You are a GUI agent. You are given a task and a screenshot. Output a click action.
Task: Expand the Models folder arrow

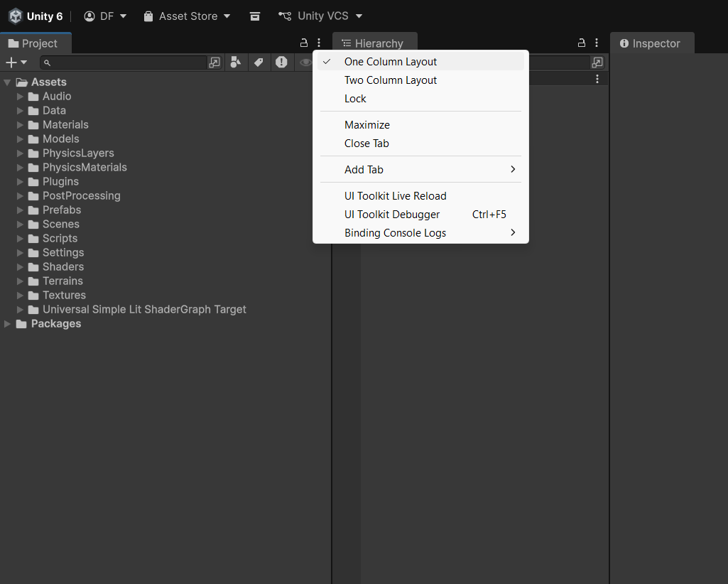click(20, 139)
